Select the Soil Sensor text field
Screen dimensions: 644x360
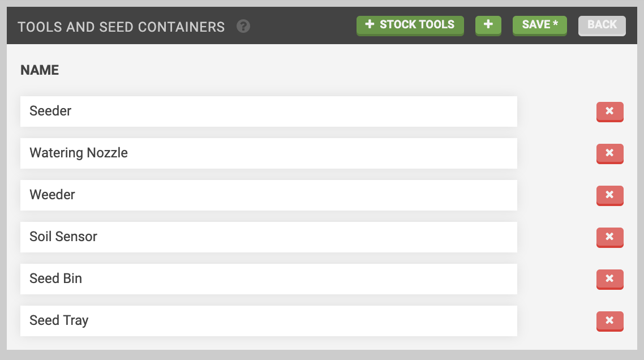tap(268, 237)
